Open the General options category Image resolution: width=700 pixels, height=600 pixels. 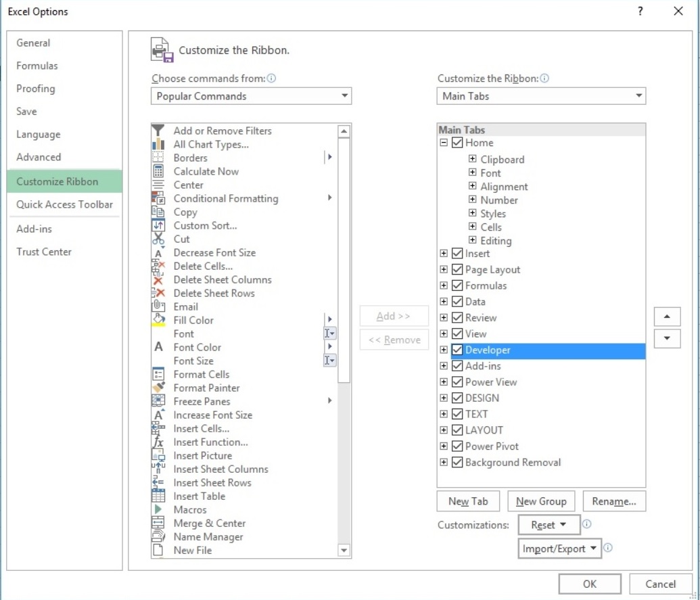click(x=64, y=43)
